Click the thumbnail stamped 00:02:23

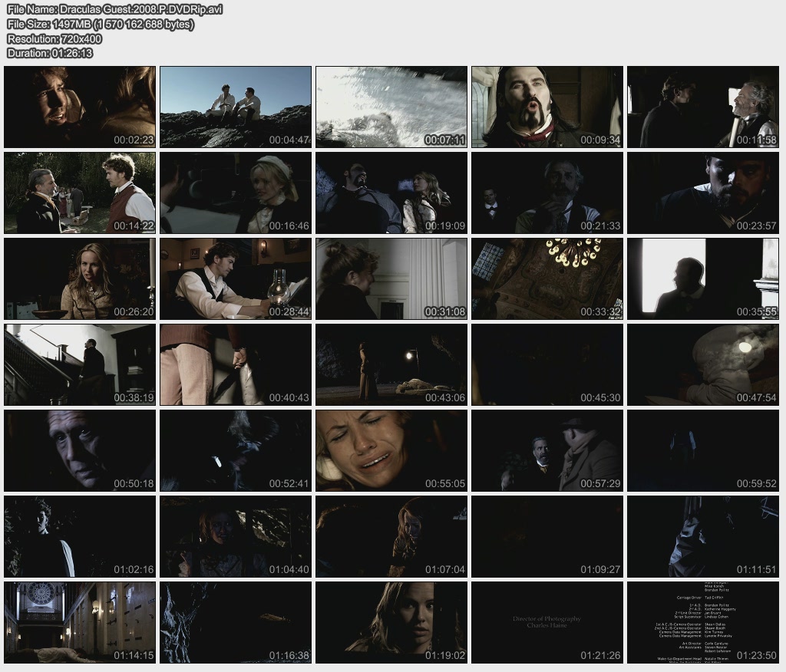[x=80, y=107]
